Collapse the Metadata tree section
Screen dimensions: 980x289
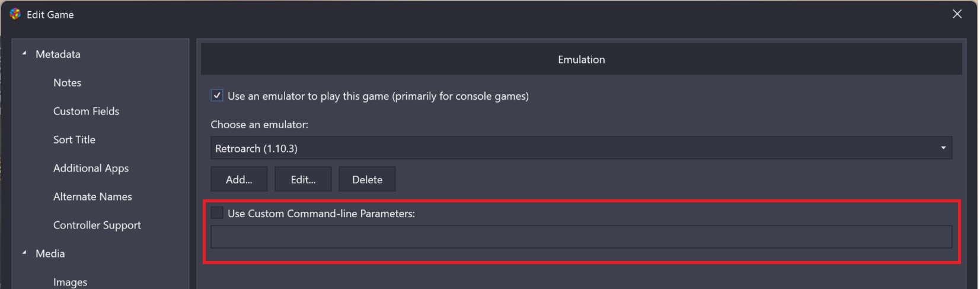click(x=24, y=53)
